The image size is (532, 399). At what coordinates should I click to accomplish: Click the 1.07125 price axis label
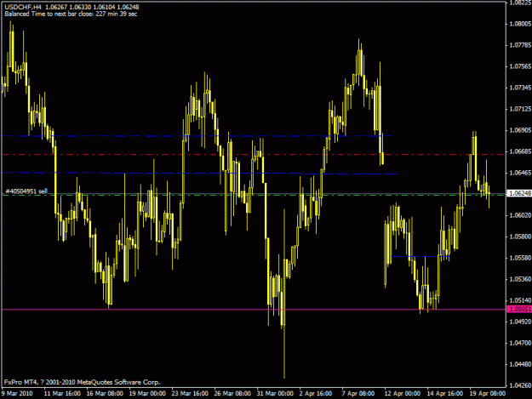coord(520,109)
